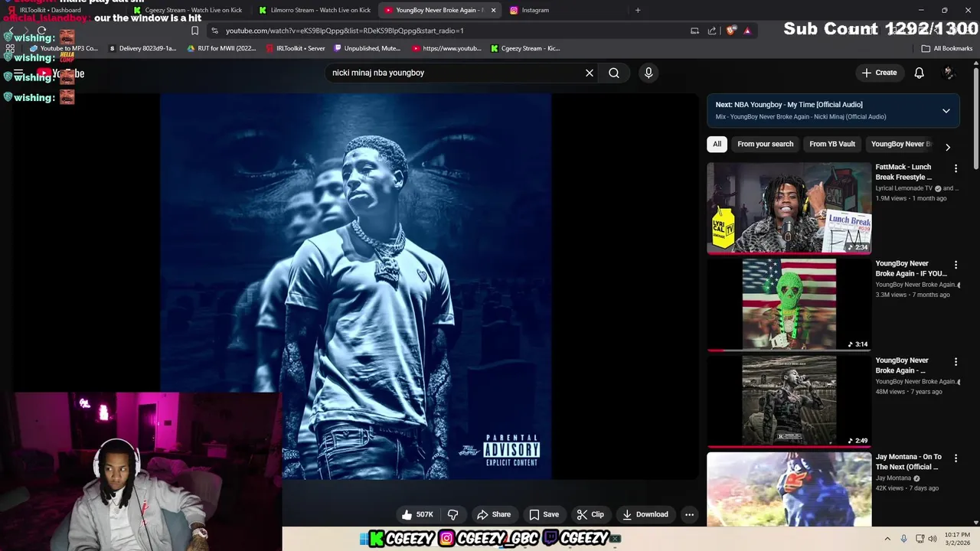The width and height of the screenshot is (980, 551).
Task: Click the browser address bar URL
Action: 345,31
